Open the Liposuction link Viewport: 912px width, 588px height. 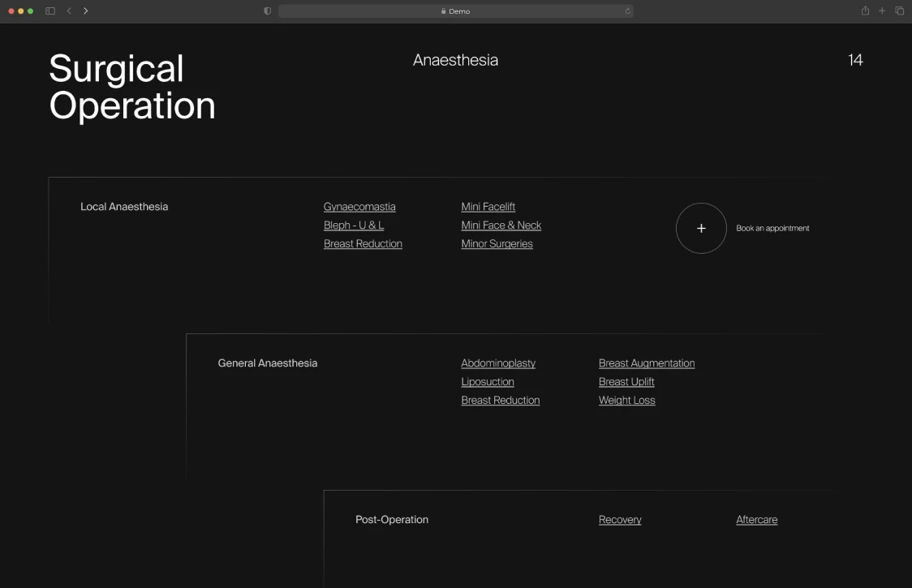coord(488,381)
